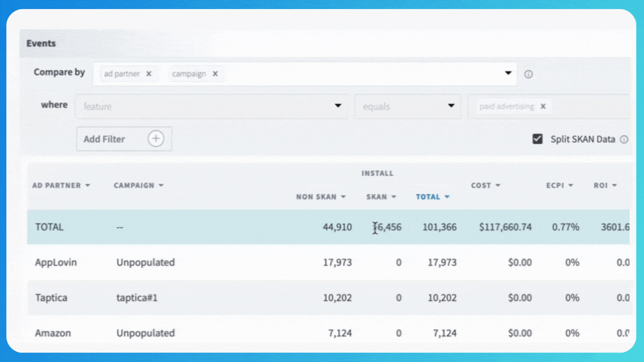Screen dimensions: 644x362
Task: View the Split SKAN Data info icon
Action: 625,139
